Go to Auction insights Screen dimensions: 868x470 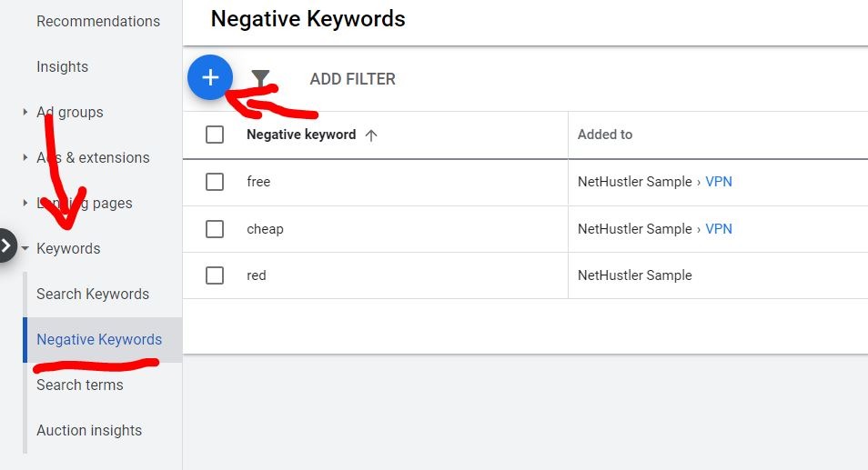pyautogui.click(x=89, y=431)
